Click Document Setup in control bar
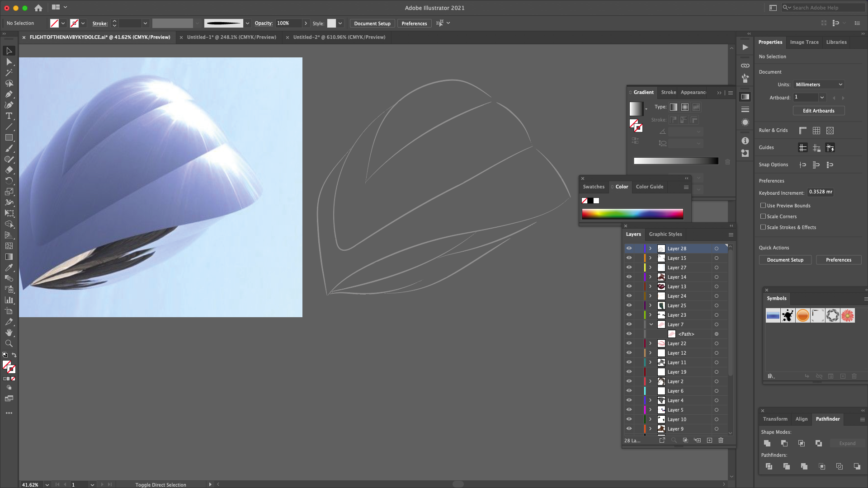The height and width of the screenshot is (488, 868). [x=372, y=23]
